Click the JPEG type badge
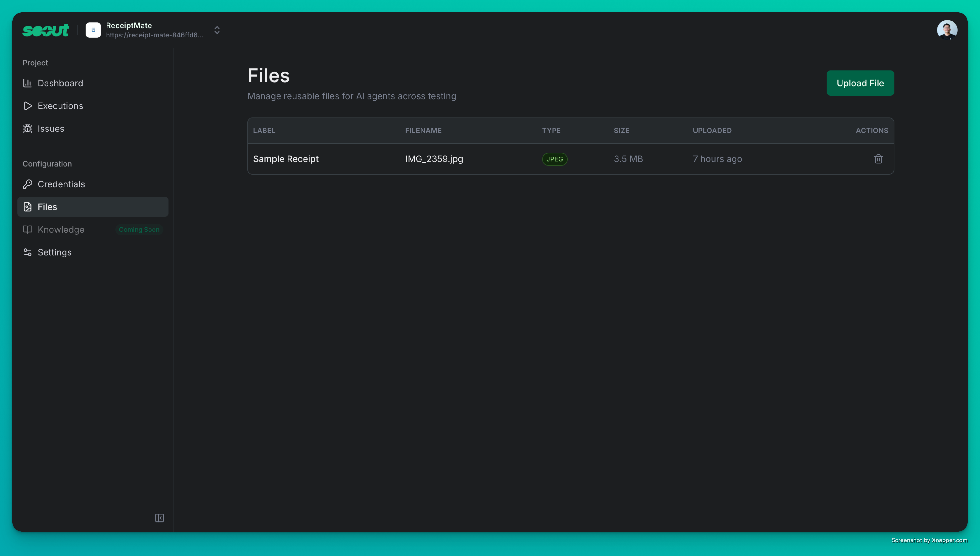 click(x=555, y=159)
